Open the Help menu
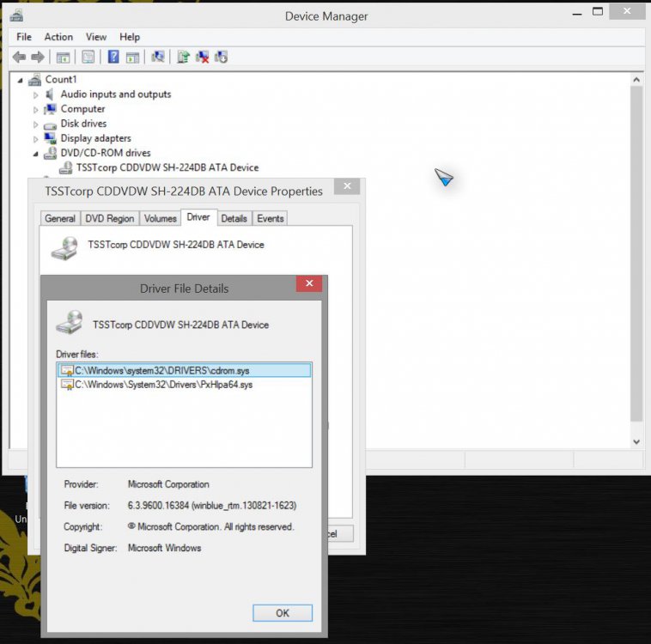651x644 pixels. point(130,37)
